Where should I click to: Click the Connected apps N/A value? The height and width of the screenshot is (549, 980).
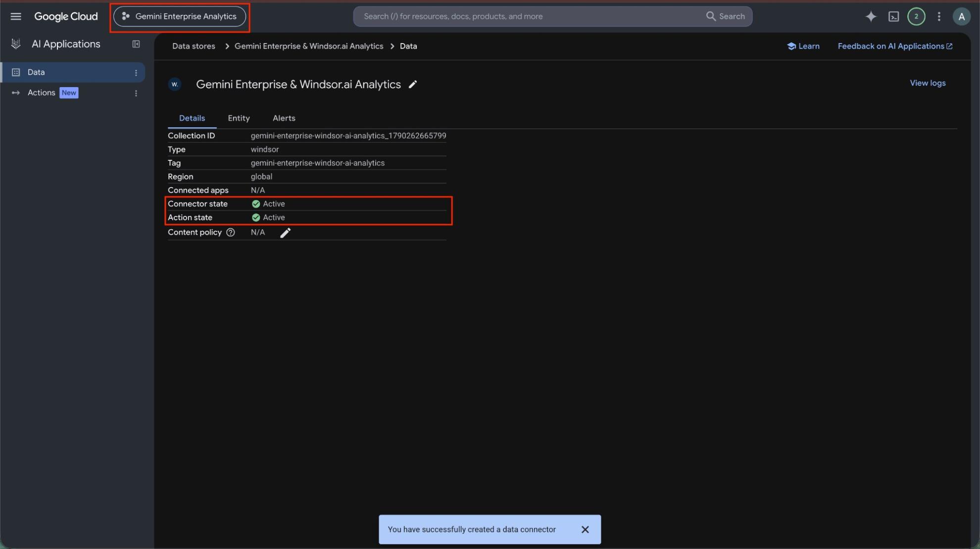point(258,191)
